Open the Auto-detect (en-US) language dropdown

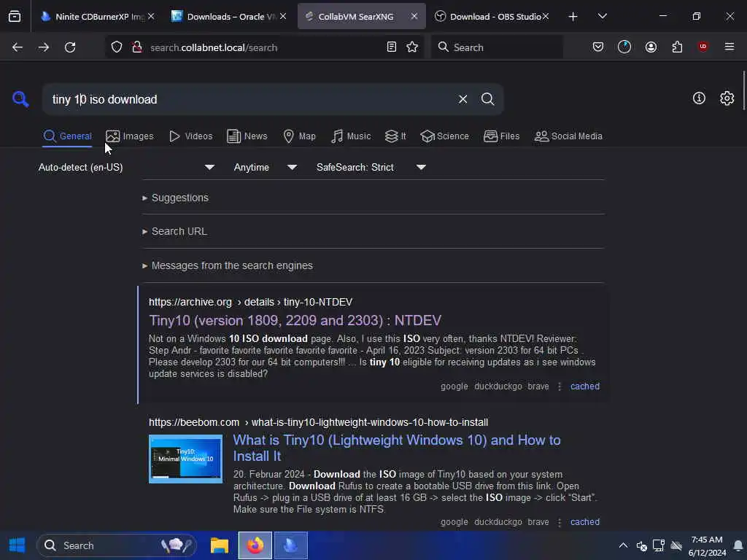click(x=126, y=167)
